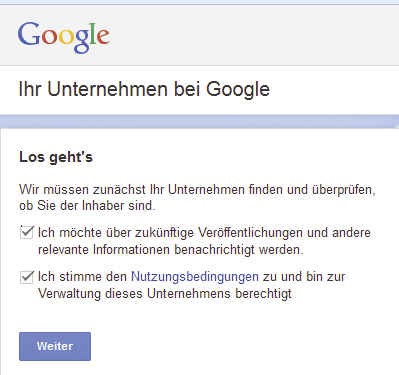Click the blue divider bar below the title
Screen dimensions: 399x375
pos(199,122)
